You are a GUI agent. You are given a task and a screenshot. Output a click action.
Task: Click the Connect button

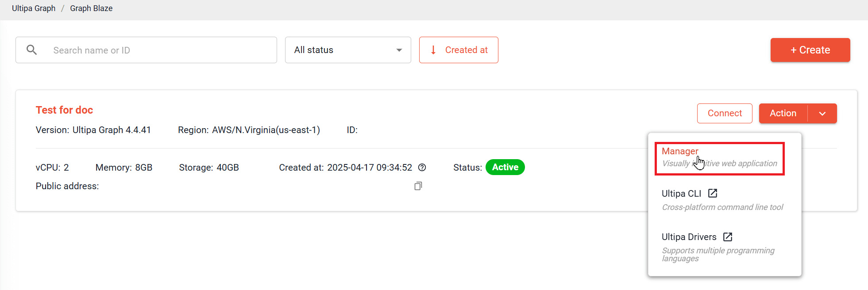pos(725,113)
